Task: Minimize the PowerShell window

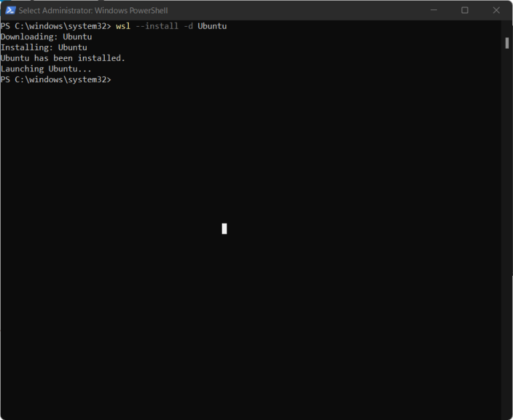Action: [434, 10]
